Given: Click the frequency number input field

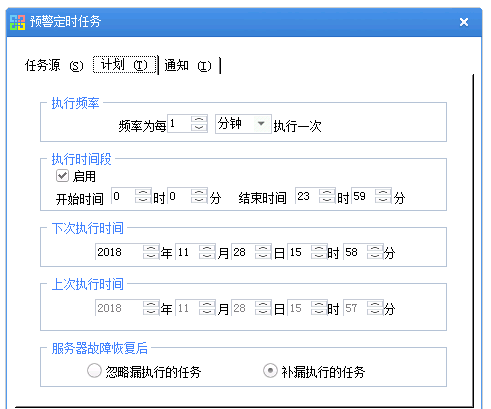Looking at the screenshot, I should [179, 124].
